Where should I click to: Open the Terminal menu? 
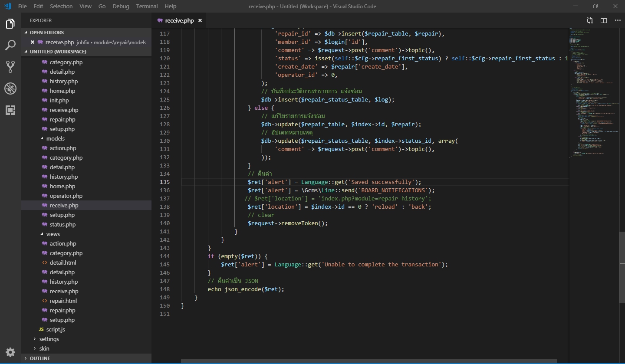[x=147, y=6]
